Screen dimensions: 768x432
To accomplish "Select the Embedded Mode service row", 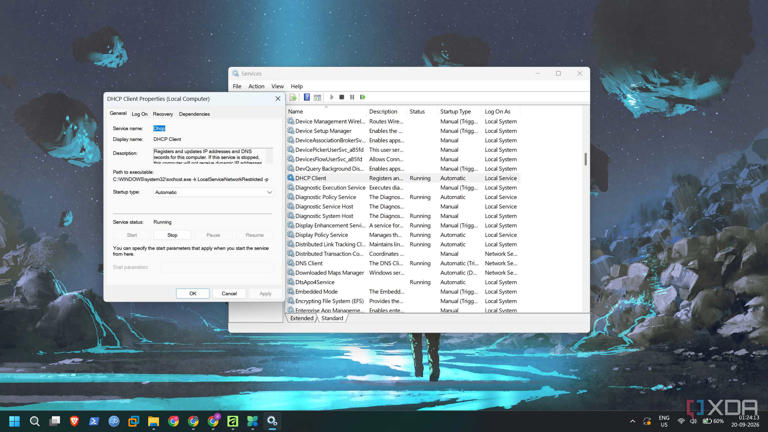I will (403, 292).
